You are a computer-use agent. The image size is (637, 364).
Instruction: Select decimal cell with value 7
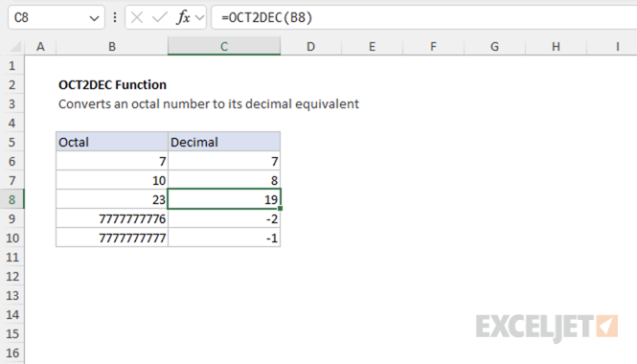coord(224,161)
